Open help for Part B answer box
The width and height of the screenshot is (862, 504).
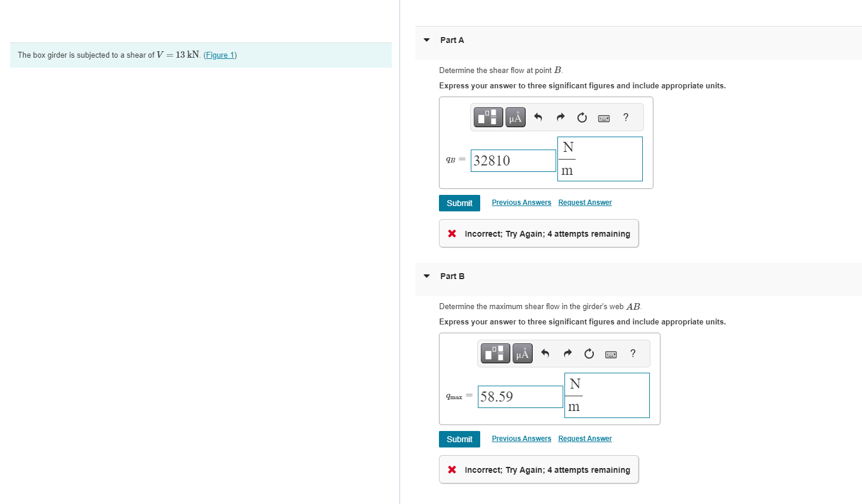click(x=633, y=353)
